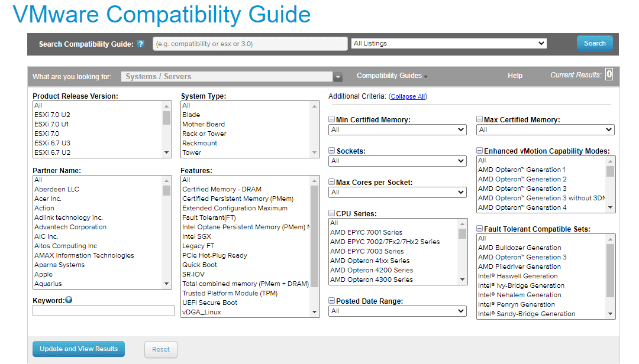Collapse the Posted Date Range section

coord(332,301)
